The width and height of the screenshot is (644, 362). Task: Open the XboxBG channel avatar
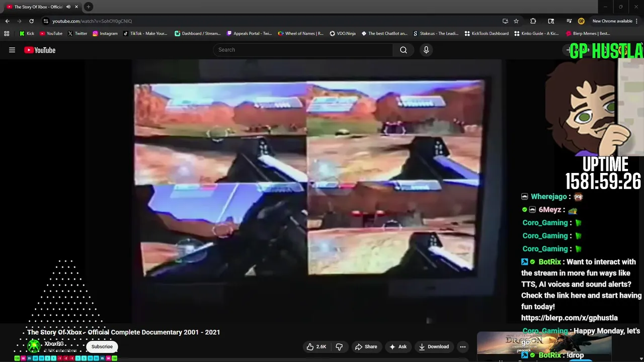click(x=34, y=346)
